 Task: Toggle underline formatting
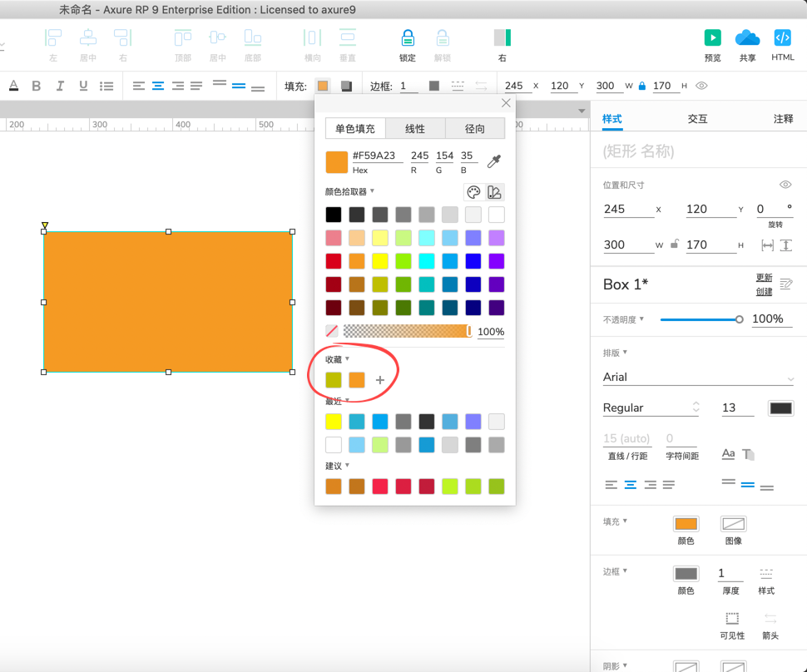[x=83, y=86]
